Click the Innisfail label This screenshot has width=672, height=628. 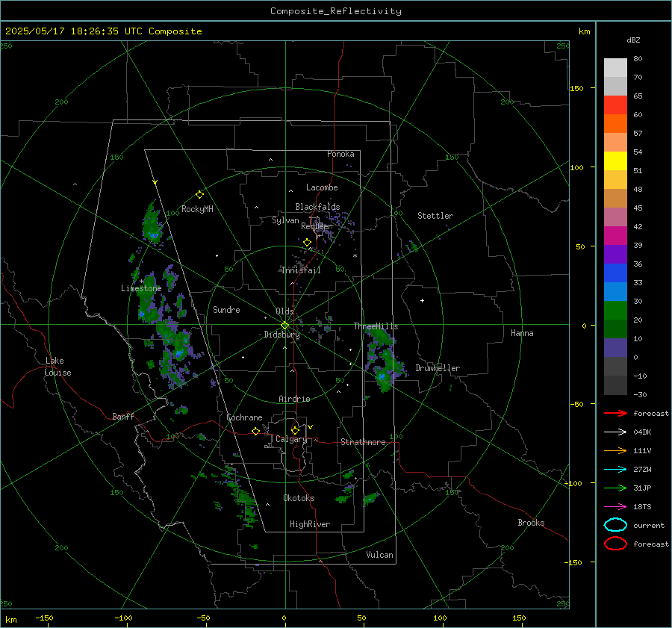tap(301, 270)
